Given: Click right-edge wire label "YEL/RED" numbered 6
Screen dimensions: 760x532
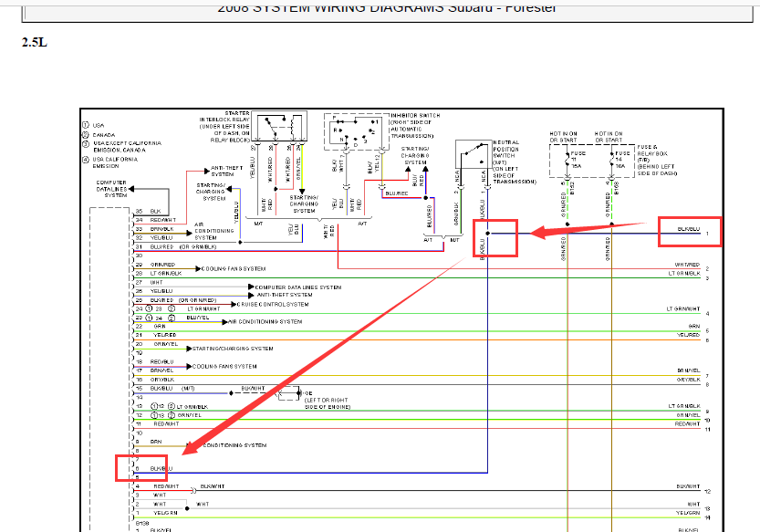Looking at the screenshot, I should point(688,335).
